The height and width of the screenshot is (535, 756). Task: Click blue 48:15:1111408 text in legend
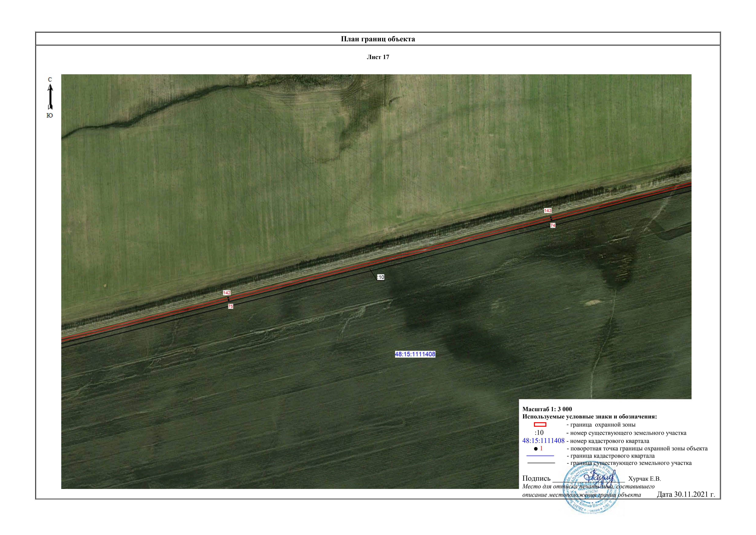[543, 441]
